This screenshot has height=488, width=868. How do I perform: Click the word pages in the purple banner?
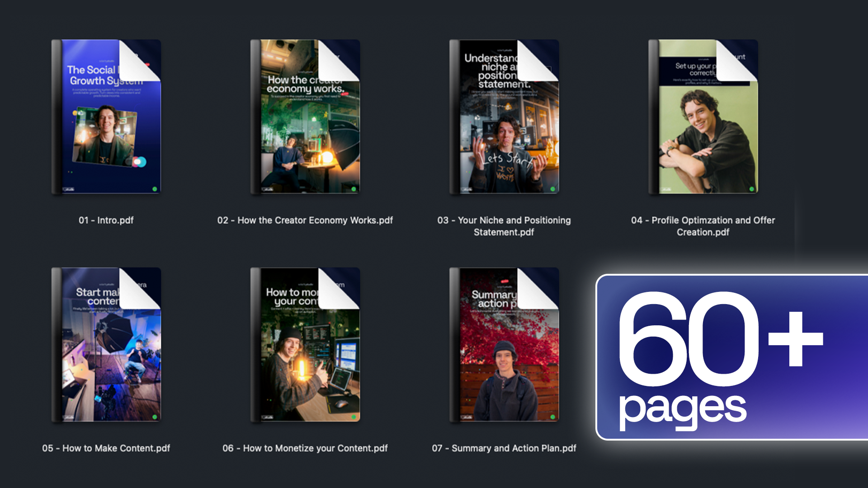683,409
